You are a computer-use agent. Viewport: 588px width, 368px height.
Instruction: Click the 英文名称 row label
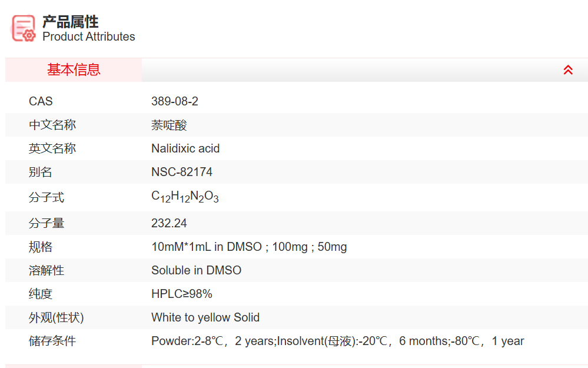tap(52, 148)
